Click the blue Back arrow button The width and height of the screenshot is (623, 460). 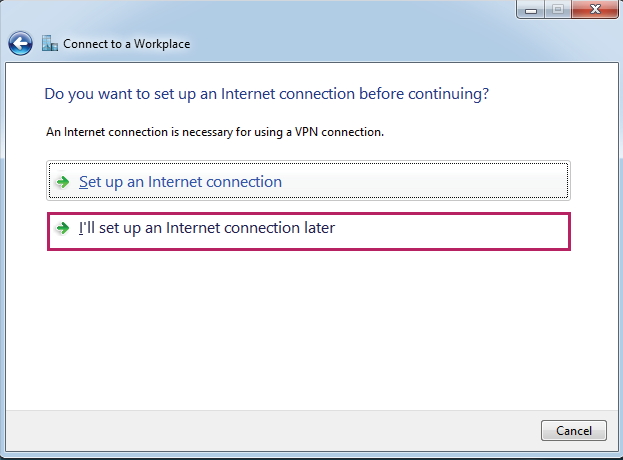(x=20, y=44)
